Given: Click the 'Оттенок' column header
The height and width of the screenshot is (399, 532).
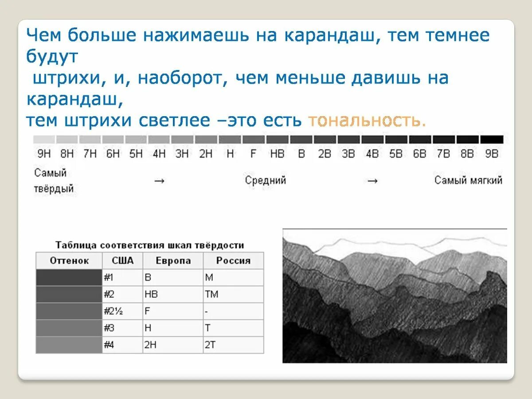Looking at the screenshot, I should 69,261.
